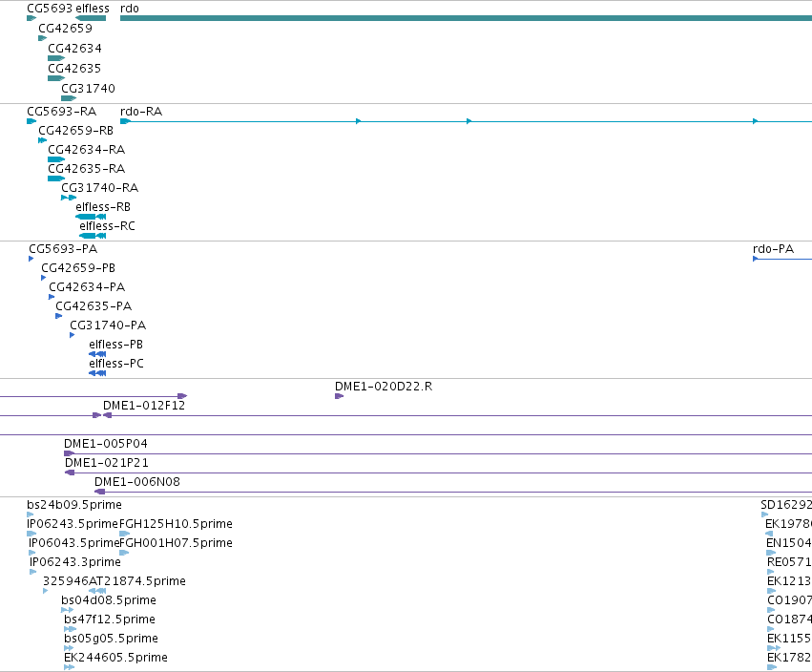Image resolution: width=812 pixels, height=672 pixels.
Task: Select transcript CG31740-RA
Action: [x=100, y=188]
